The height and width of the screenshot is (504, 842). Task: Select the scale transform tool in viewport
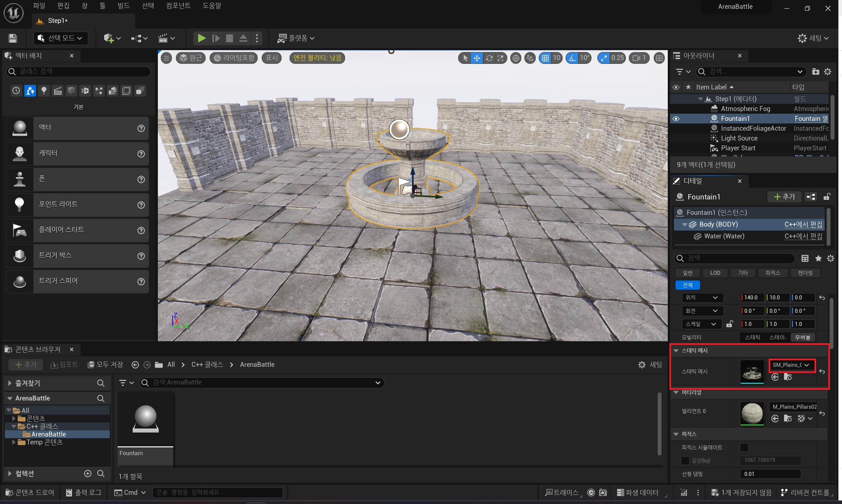point(500,58)
